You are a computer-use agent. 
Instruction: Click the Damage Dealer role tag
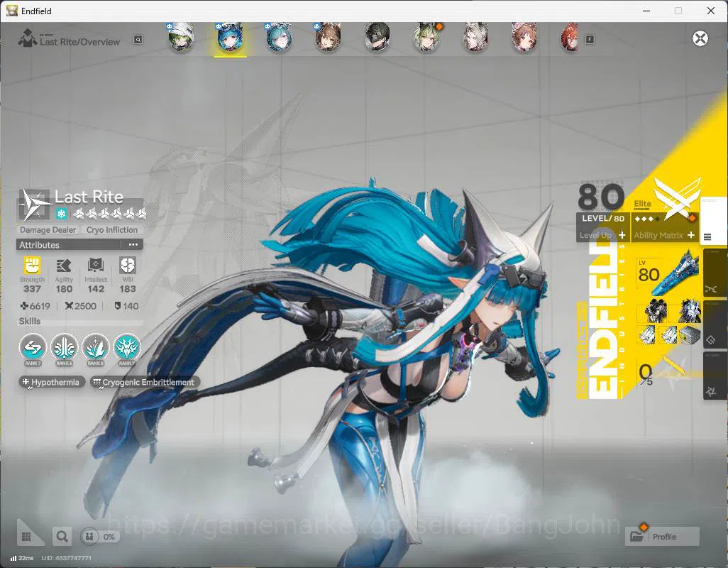pos(48,230)
